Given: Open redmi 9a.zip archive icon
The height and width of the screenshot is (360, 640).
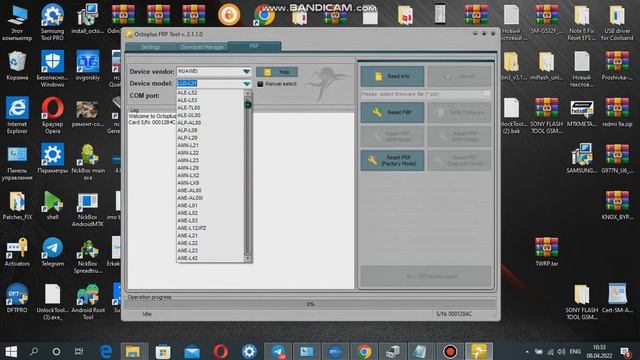Looking at the screenshot, I should point(617,112).
